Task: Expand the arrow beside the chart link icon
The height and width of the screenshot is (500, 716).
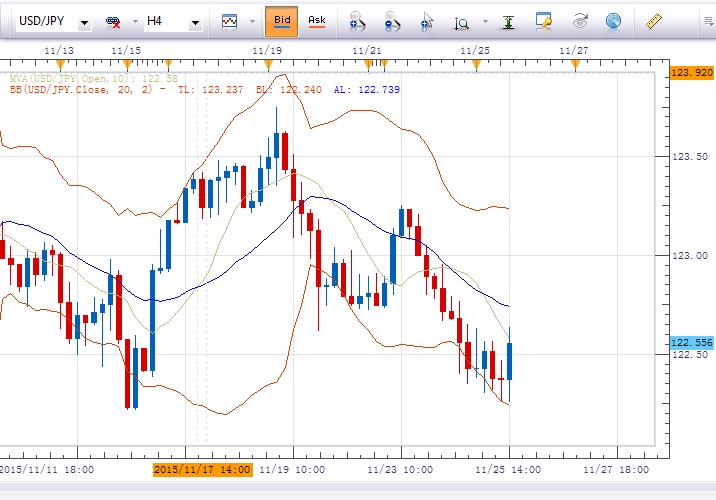Action: coord(135,21)
